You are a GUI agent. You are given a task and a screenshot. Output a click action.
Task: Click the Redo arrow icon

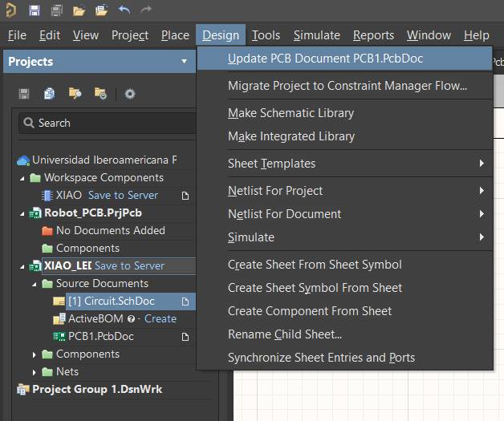(146, 10)
